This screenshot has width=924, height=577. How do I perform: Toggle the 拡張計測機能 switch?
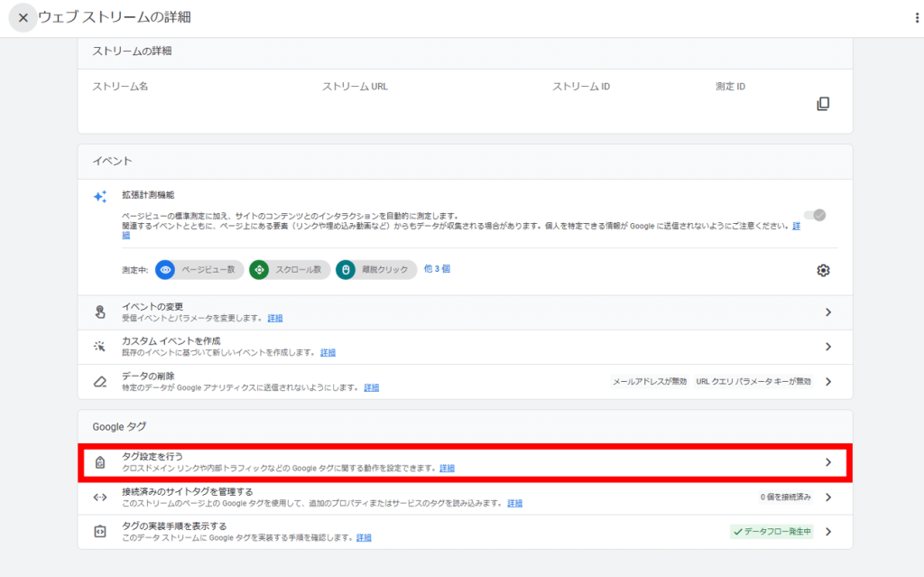point(815,215)
